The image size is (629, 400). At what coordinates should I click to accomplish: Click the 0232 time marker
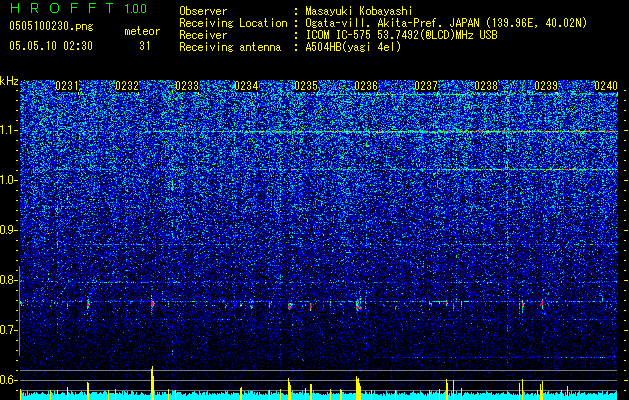127,86
